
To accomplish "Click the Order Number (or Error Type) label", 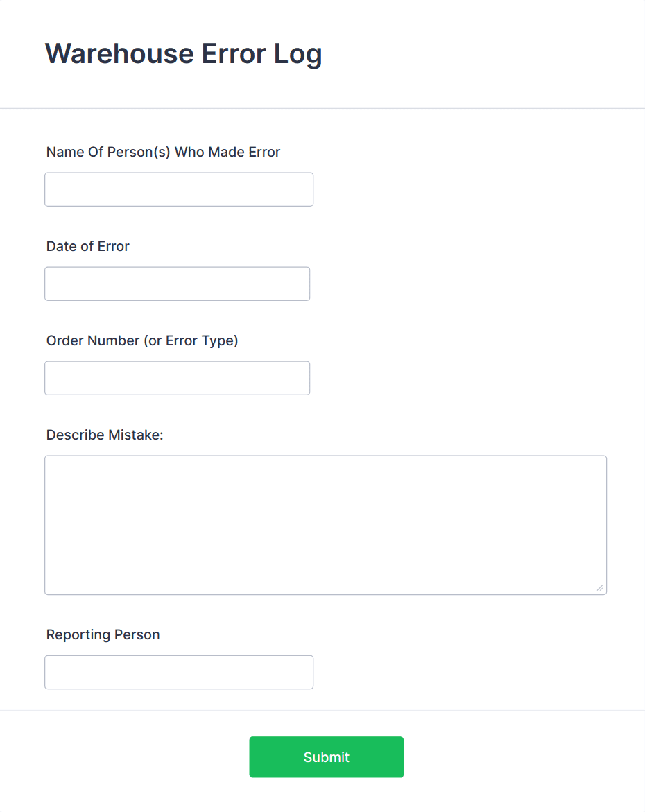I will click(141, 340).
